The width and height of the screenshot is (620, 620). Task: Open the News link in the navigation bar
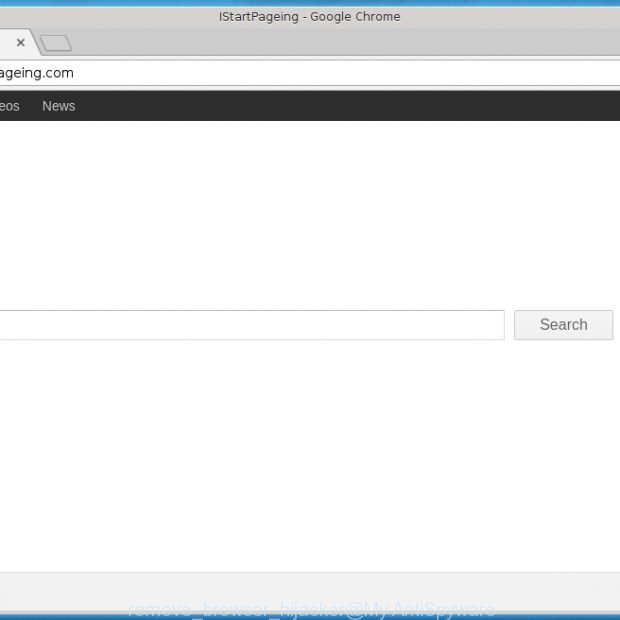pyautogui.click(x=58, y=106)
